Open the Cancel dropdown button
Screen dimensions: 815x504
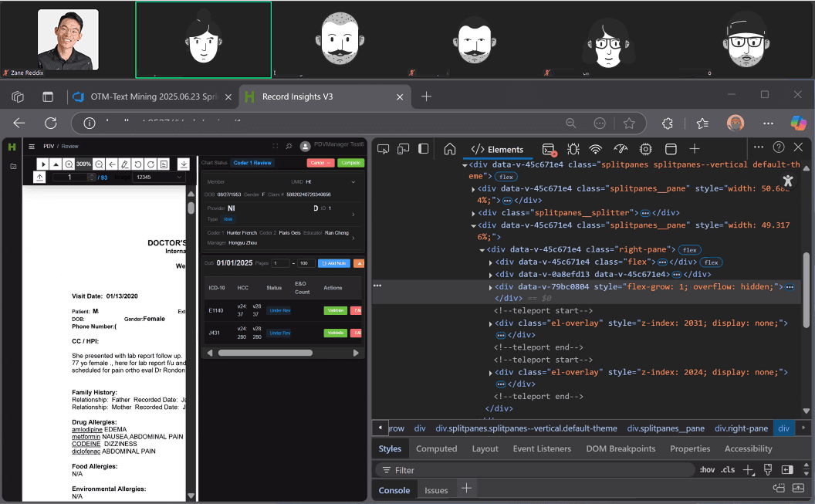coord(320,163)
